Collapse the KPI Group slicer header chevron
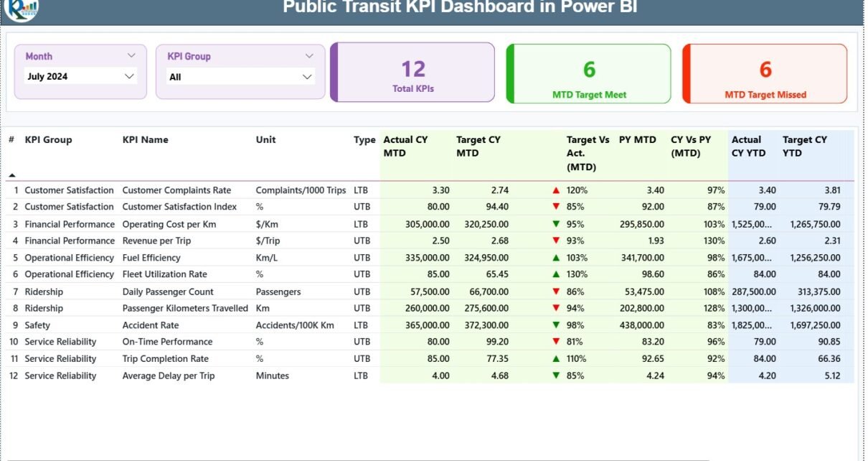The height and width of the screenshot is (461, 868). [309, 56]
